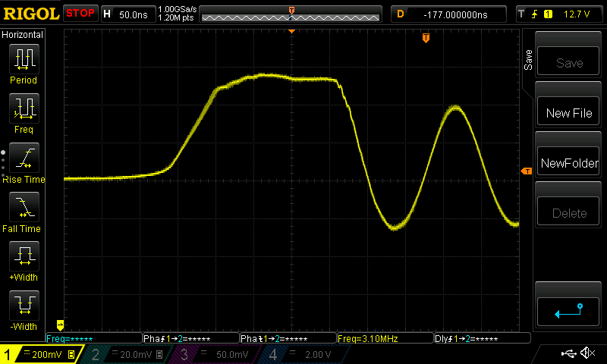Choose the Rise Time measurement icon

(24, 158)
